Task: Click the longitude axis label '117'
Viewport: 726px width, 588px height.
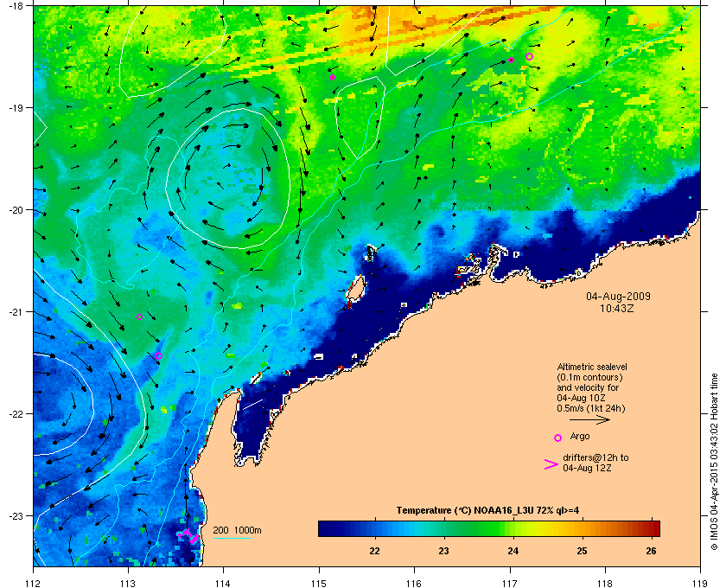Action: coord(510,584)
